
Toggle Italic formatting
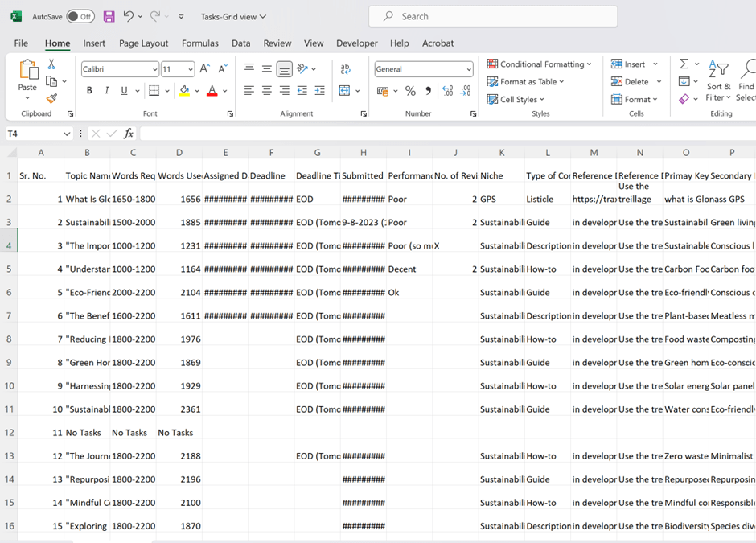click(106, 90)
